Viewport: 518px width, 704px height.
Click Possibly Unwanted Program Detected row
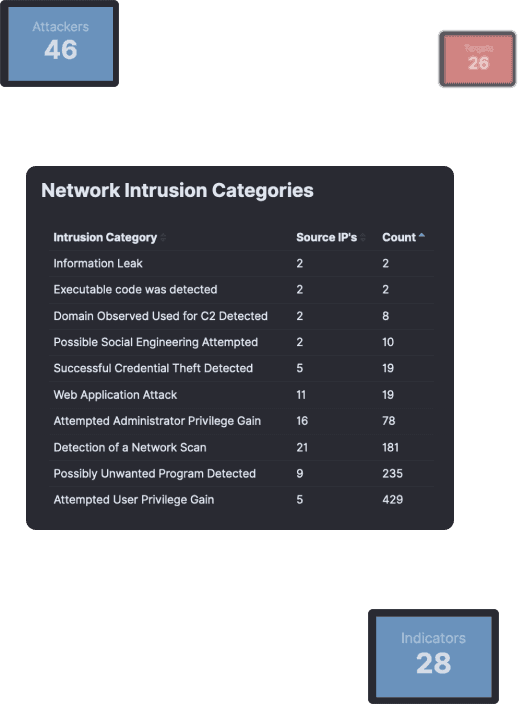(241, 473)
